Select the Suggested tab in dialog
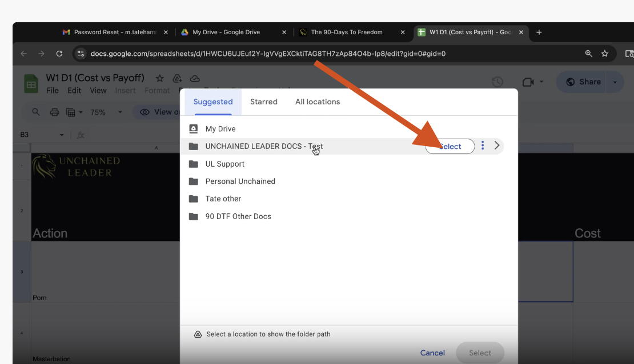Viewport: 634px width, 364px height. (x=213, y=102)
